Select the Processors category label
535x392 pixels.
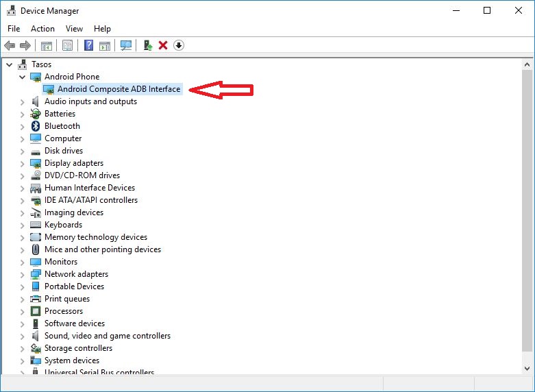click(64, 311)
